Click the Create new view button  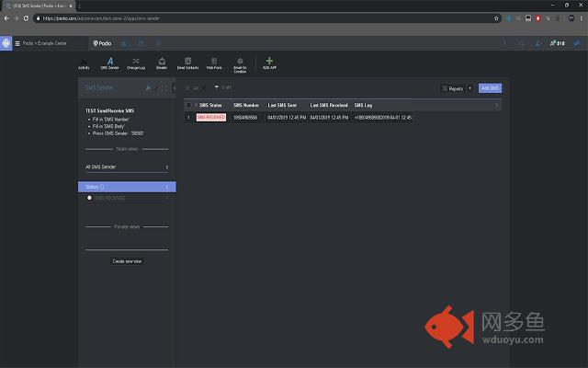[127, 261]
